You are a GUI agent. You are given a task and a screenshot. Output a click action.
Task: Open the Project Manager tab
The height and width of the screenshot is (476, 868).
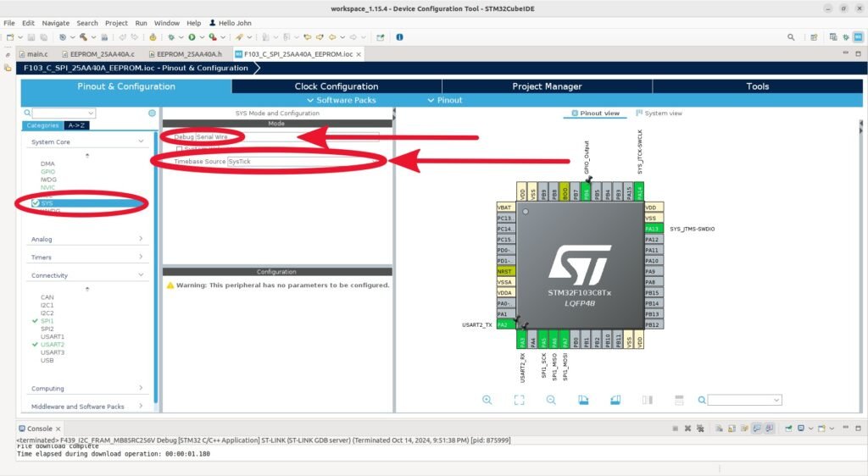tap(547, 86)
